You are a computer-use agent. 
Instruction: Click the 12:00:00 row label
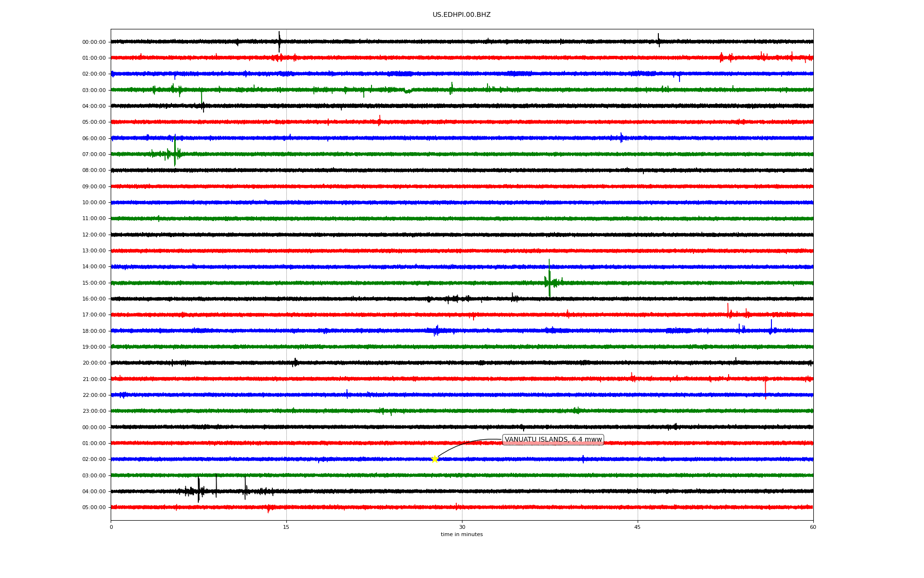[94, 235]
